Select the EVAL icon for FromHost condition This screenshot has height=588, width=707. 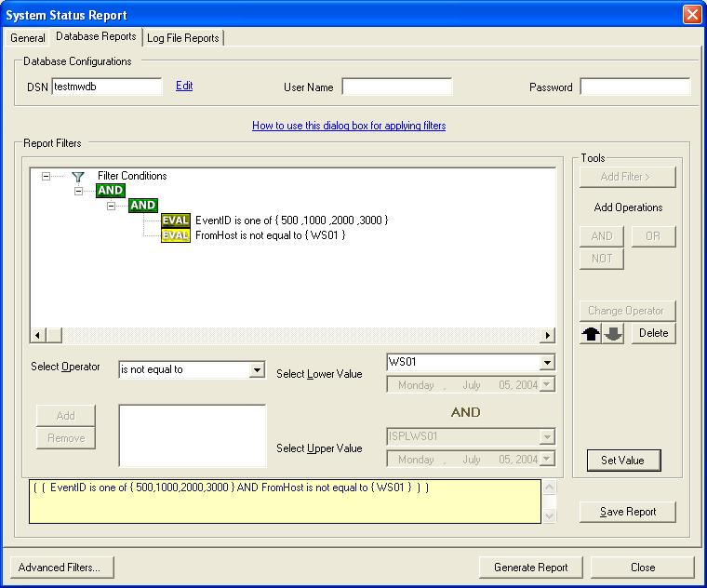[x=175, y=235]
